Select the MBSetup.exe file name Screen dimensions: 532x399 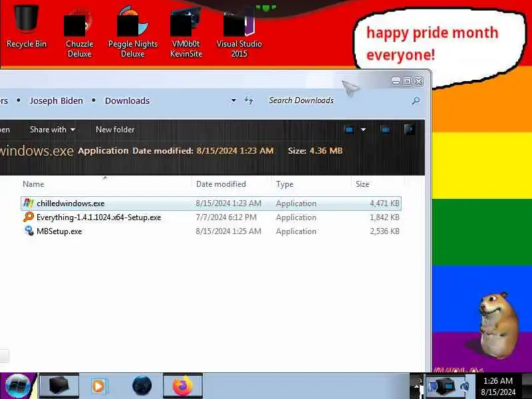click(x=59, y=231)
